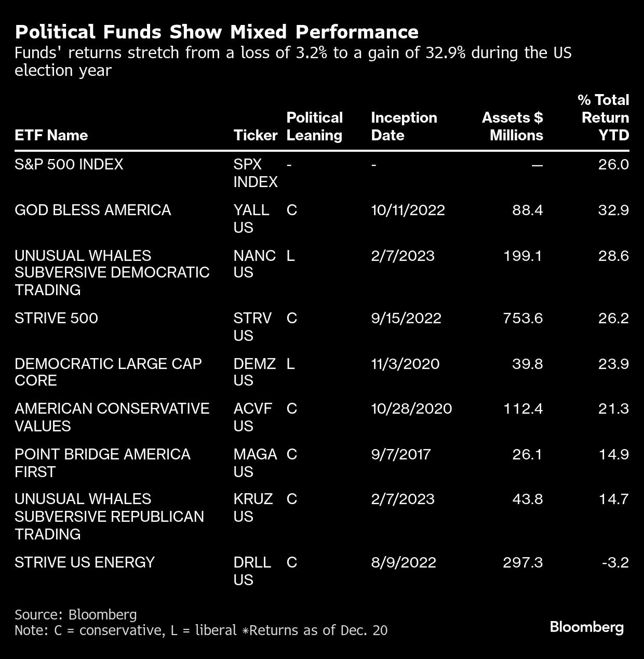Select the S&P 500 INDEX row name
The width and height of the screenshot is (644, 659).
tap(69, 165)
